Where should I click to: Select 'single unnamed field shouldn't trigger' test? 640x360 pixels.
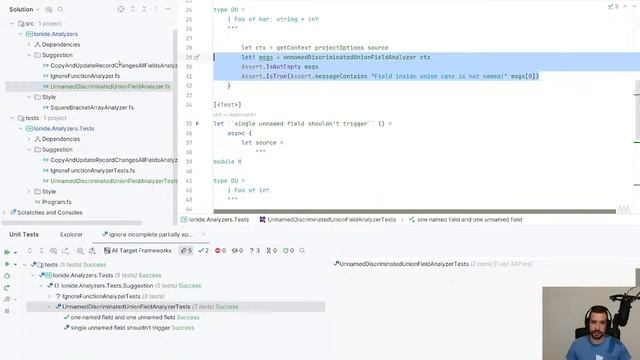tap(129, 328)
